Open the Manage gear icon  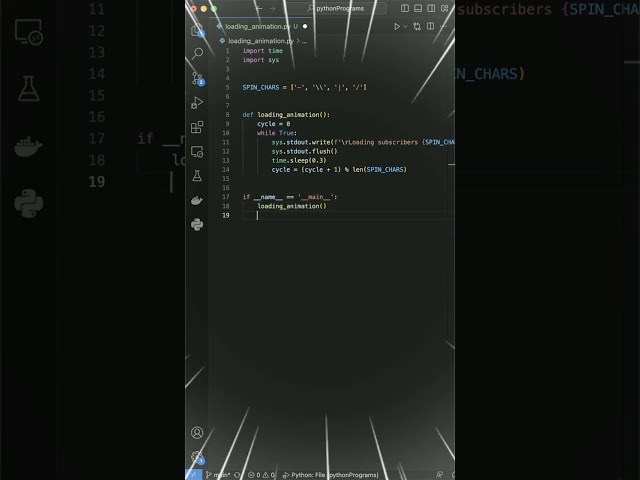(x=198, y=457)
